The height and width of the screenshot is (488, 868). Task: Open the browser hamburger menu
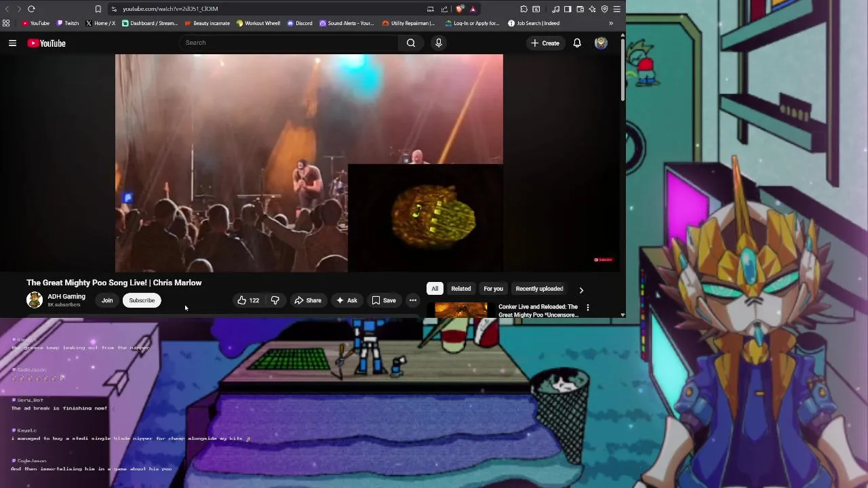coord(616,9)
